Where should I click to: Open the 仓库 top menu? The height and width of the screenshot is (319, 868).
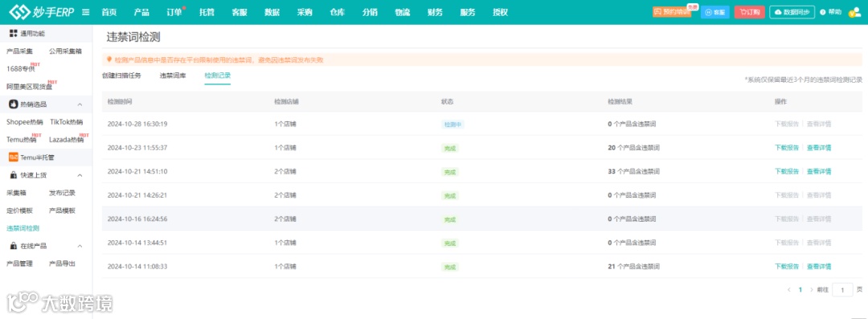pos(337,12)
